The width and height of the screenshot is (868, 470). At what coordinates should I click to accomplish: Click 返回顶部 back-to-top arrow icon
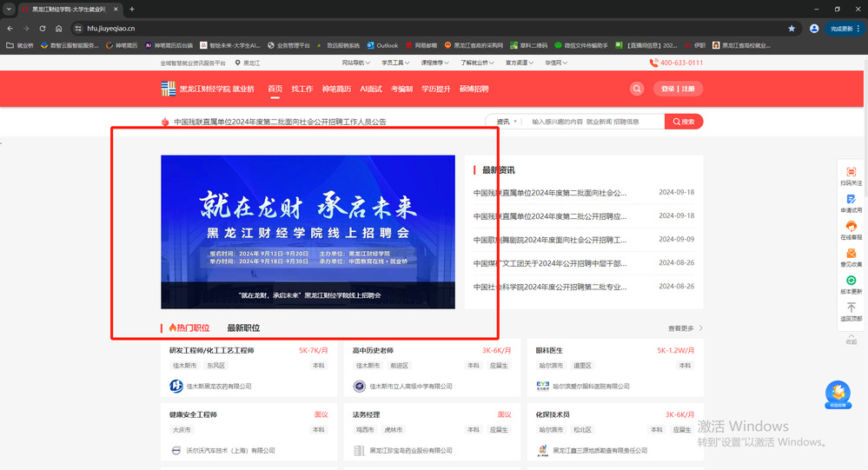point(851,311)
